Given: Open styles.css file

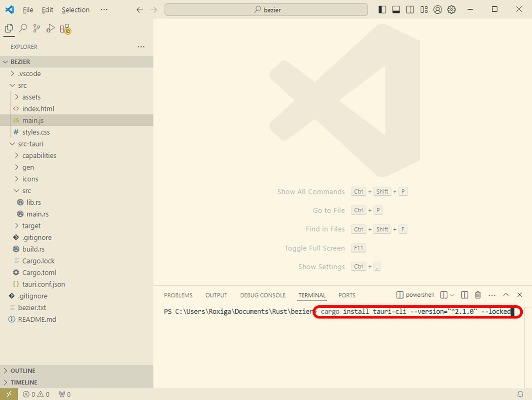Looking at the screenshot, I should point(77,132).
